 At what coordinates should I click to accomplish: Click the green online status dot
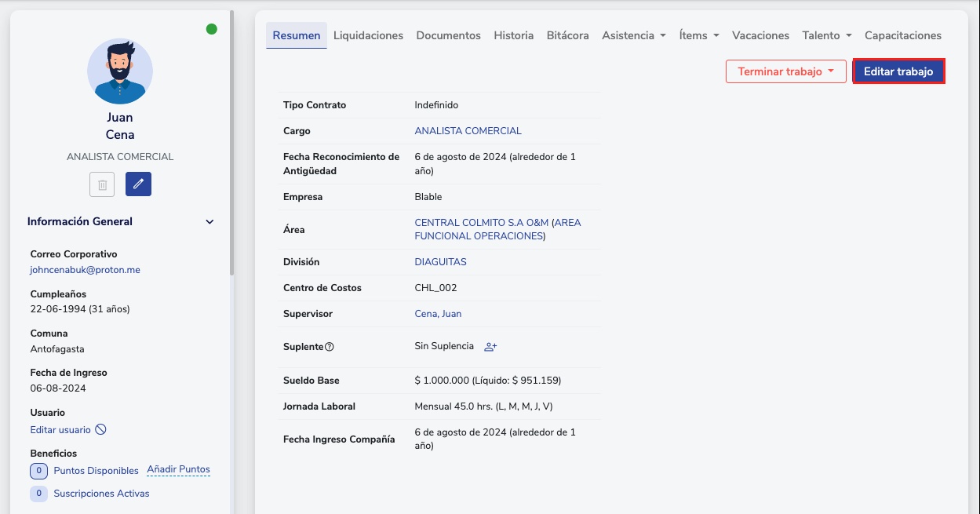pos(211,29)
